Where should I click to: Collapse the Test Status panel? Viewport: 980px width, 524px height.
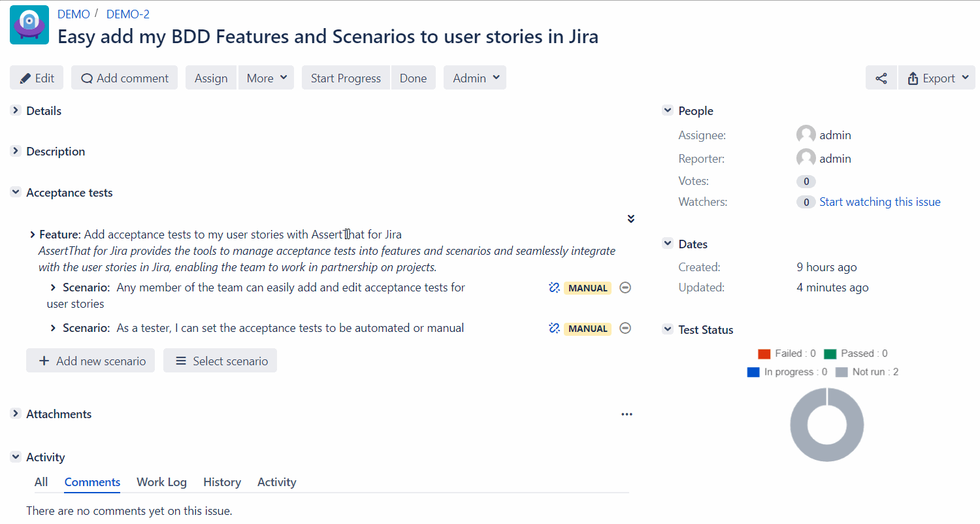tap(668, 329)
